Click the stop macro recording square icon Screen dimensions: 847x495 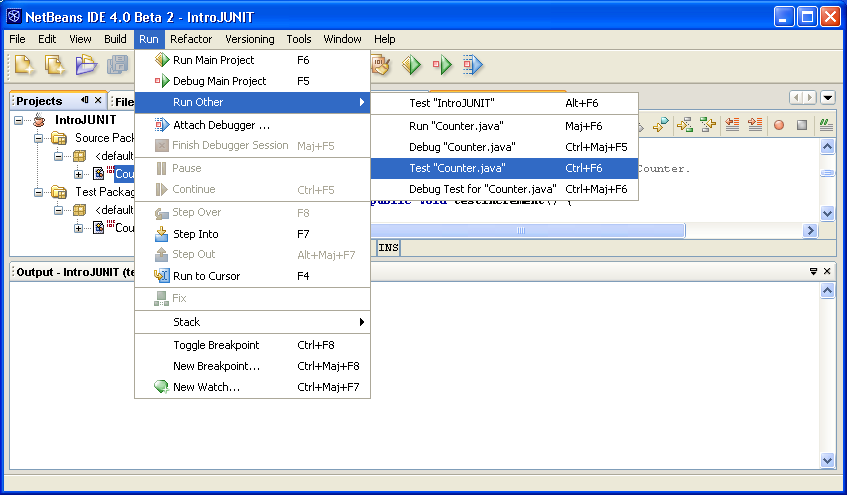point(802,125)
